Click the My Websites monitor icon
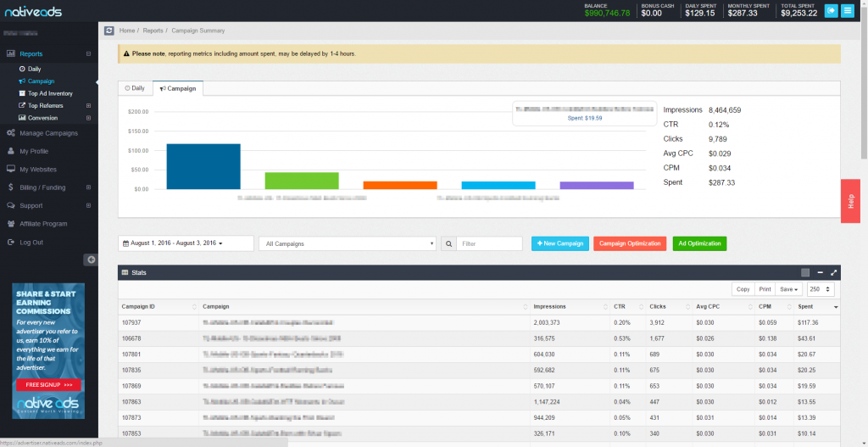 click(10, 170)
